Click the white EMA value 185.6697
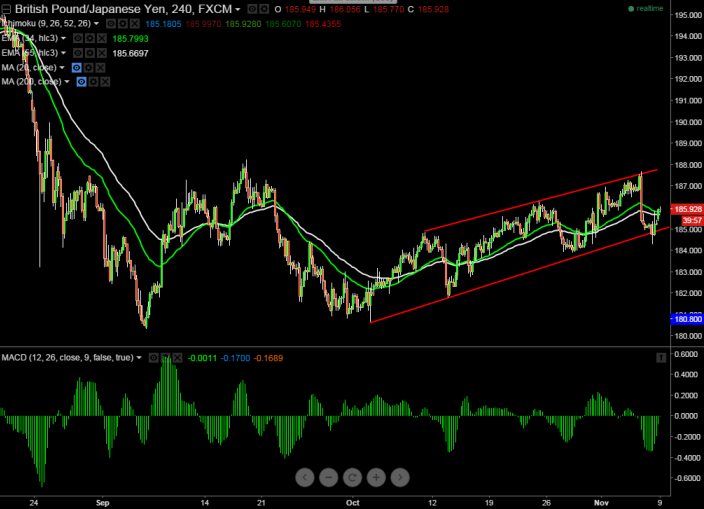Image resolution: width=704 pixels, height=509 pixels. (130, 53)
